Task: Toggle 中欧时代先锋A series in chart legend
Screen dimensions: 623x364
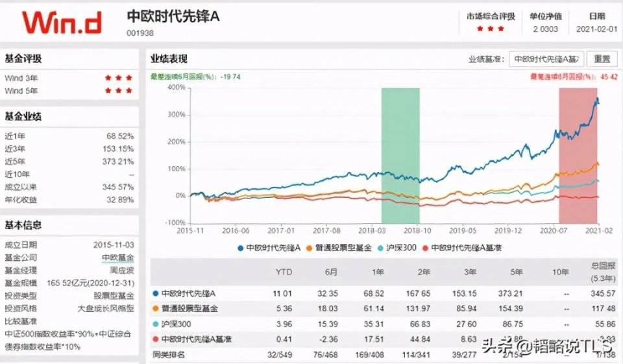Action: tap(269, 248)
